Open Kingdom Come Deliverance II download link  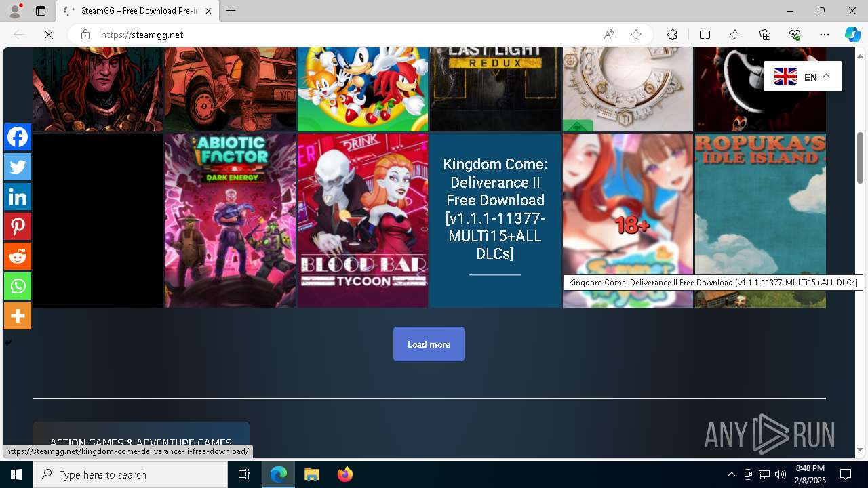495,220
